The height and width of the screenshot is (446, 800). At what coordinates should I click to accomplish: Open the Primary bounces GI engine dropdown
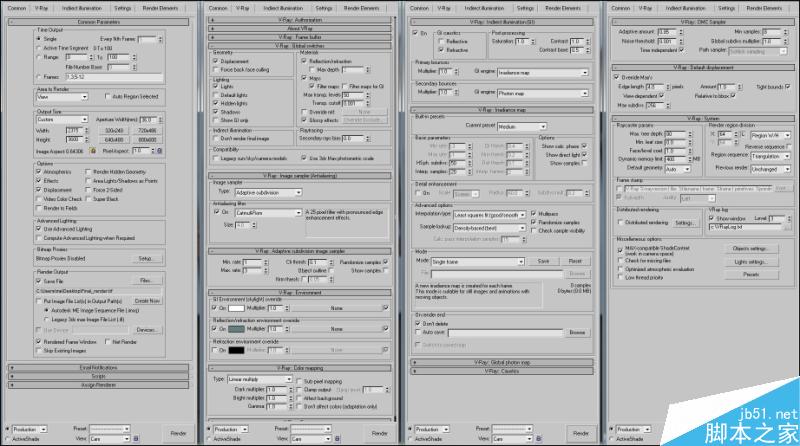pos(543,72)
